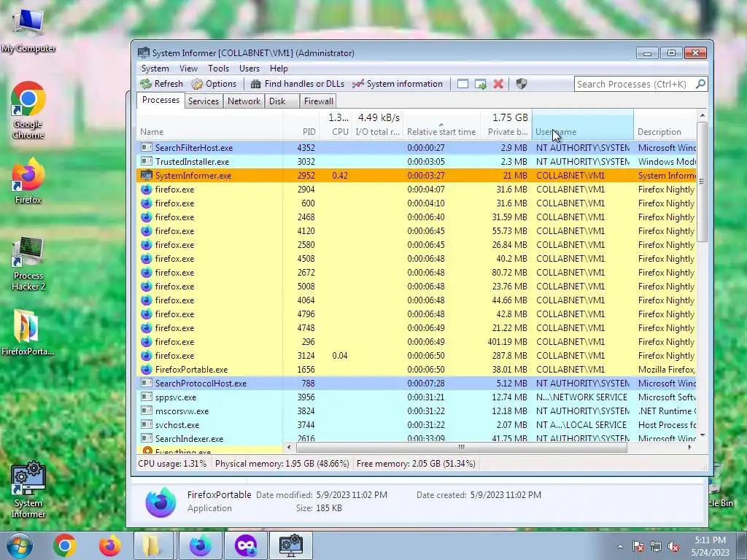747x560 pixels.
Task: Switch to the Network tab
Action: click(x=244, y=101)
